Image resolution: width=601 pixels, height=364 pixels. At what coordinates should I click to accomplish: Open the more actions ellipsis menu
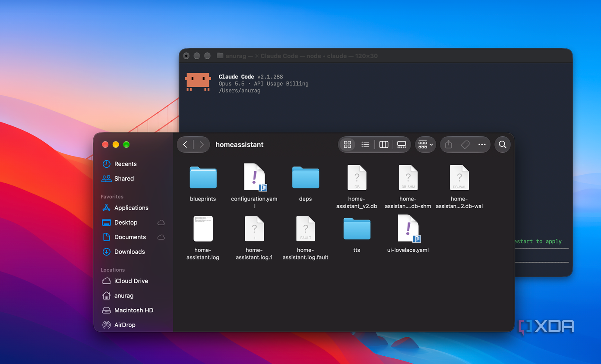[482, 144]
